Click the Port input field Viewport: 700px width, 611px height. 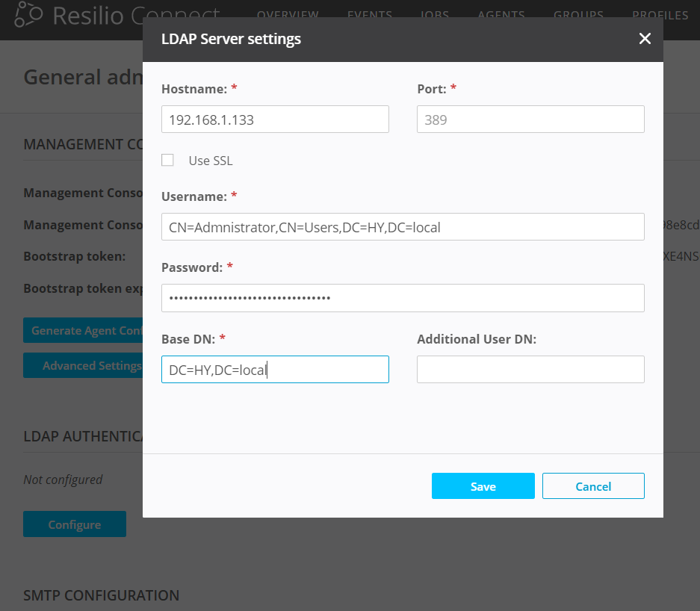530,119
